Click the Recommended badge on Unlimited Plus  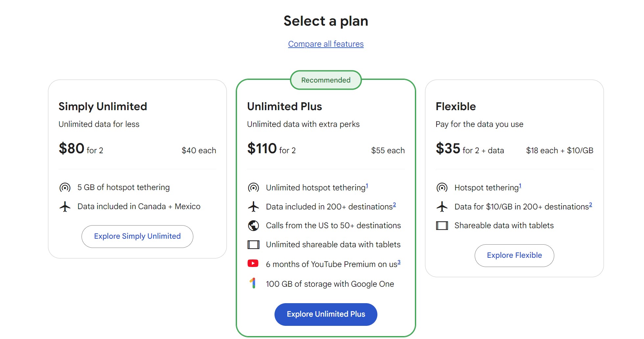pos(326,80)
